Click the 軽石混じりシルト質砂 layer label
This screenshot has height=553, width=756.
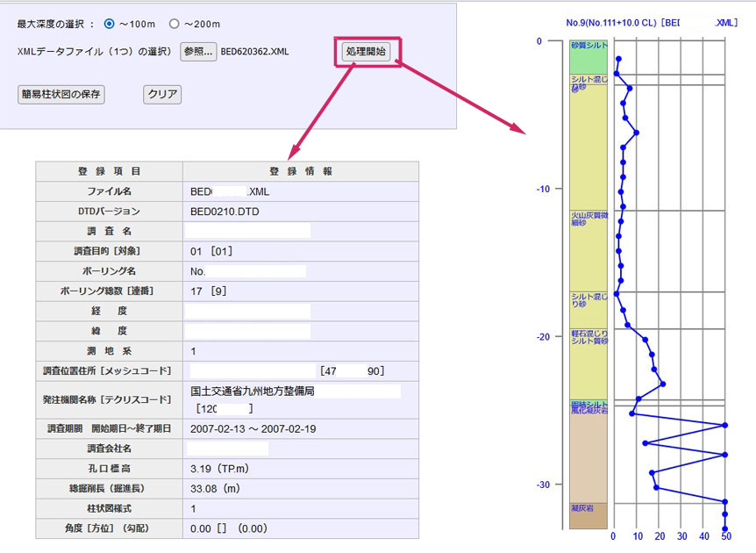pos(588,337)
